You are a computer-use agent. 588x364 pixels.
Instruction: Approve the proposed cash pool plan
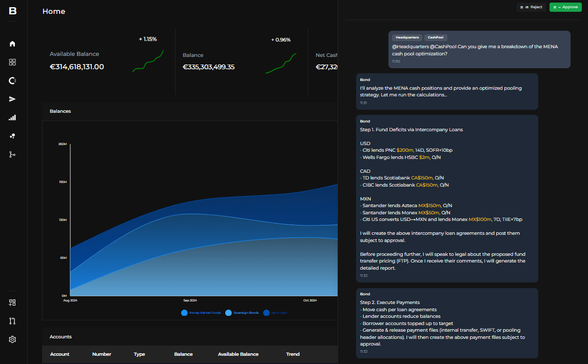[565, 7]
